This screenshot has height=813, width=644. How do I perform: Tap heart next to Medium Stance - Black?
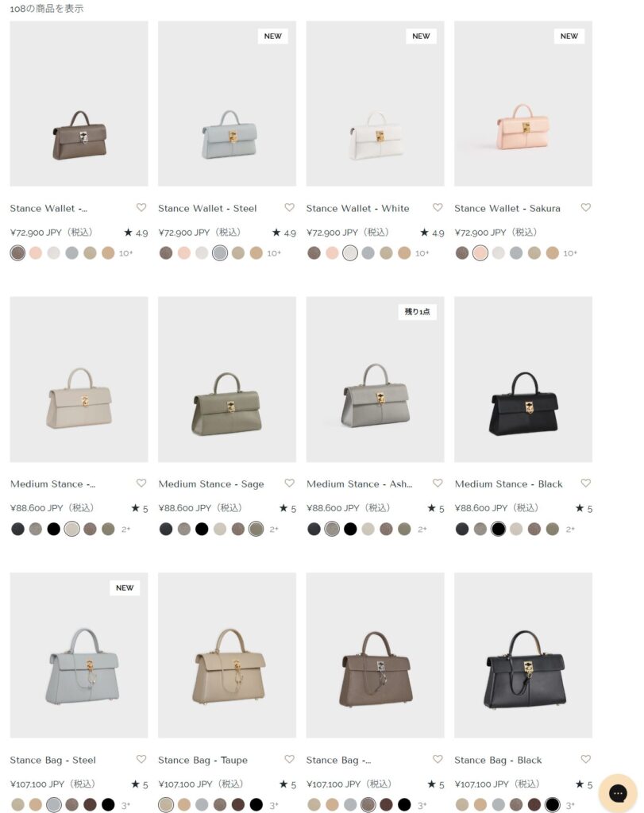(x=586, y=484)
